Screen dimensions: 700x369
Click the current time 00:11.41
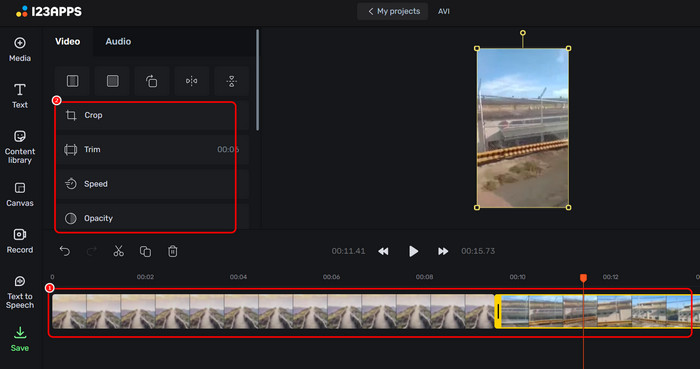348,251
